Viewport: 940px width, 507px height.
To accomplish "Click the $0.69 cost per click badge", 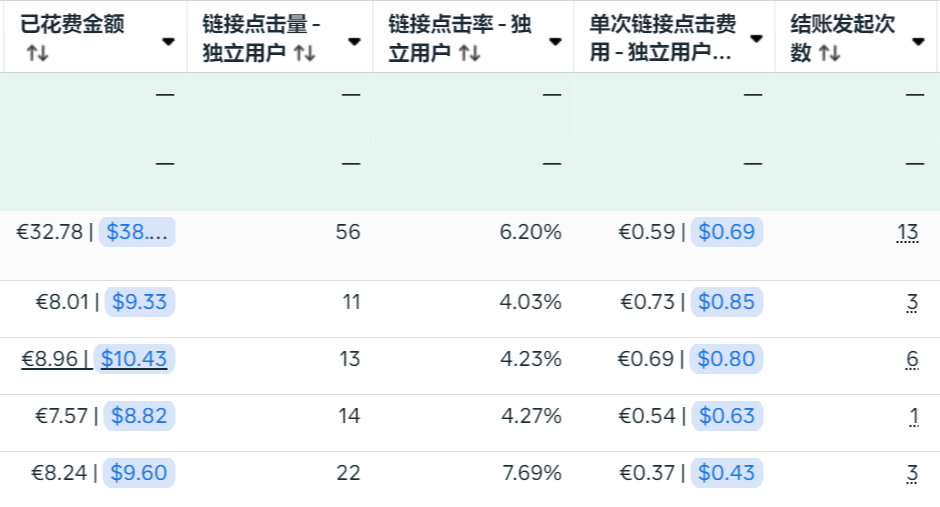I will (x=726, y=233).
